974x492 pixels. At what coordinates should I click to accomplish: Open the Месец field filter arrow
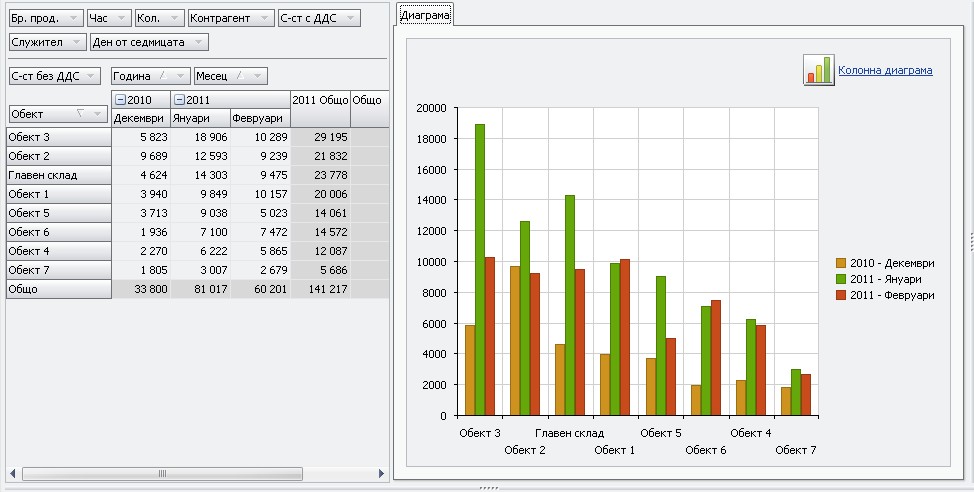pyautogui.click(x=258, y=76)
